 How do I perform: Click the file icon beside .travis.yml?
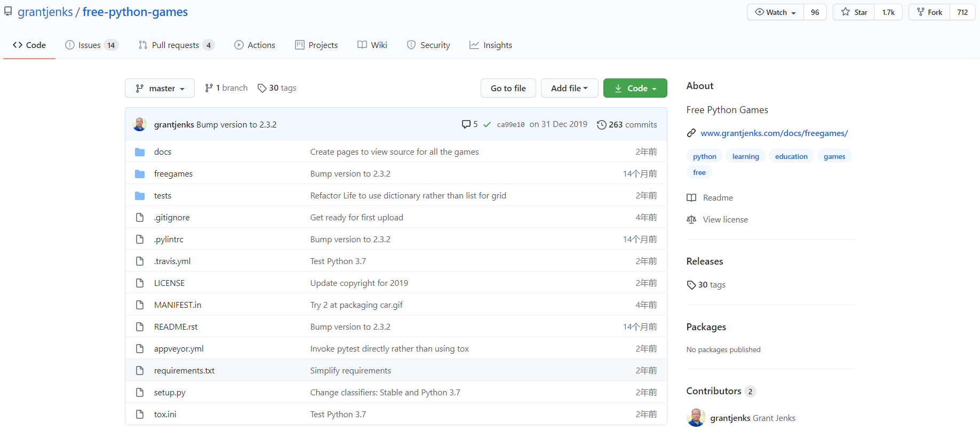point(140,261)
